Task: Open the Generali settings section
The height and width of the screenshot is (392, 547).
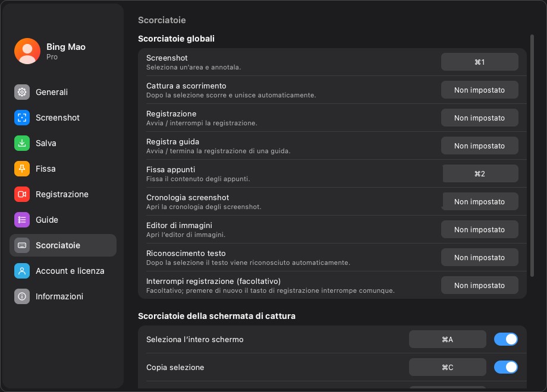Action: (x=63, y=92)
